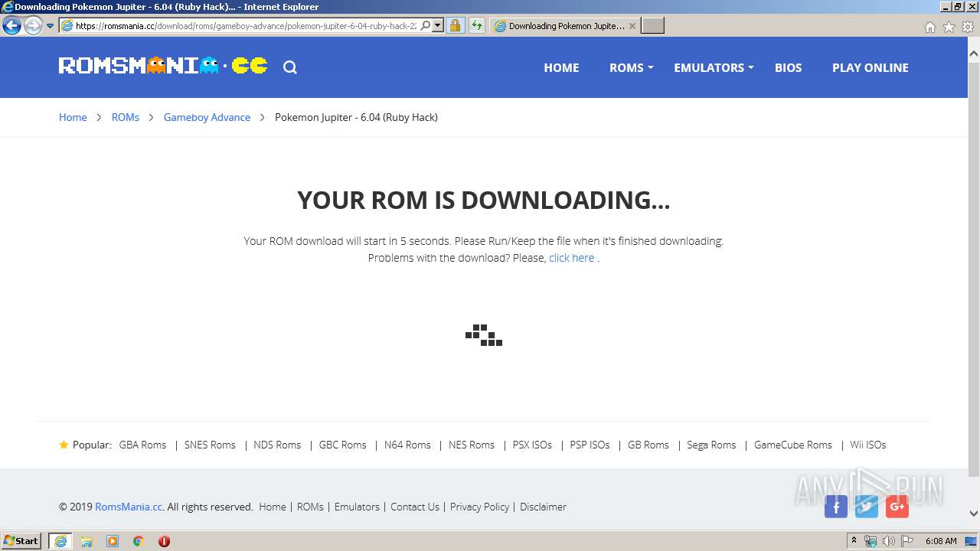This screenshot has height=551, width=980.
Task: Open Sega Roms popular link
Action: pos(711,445)
